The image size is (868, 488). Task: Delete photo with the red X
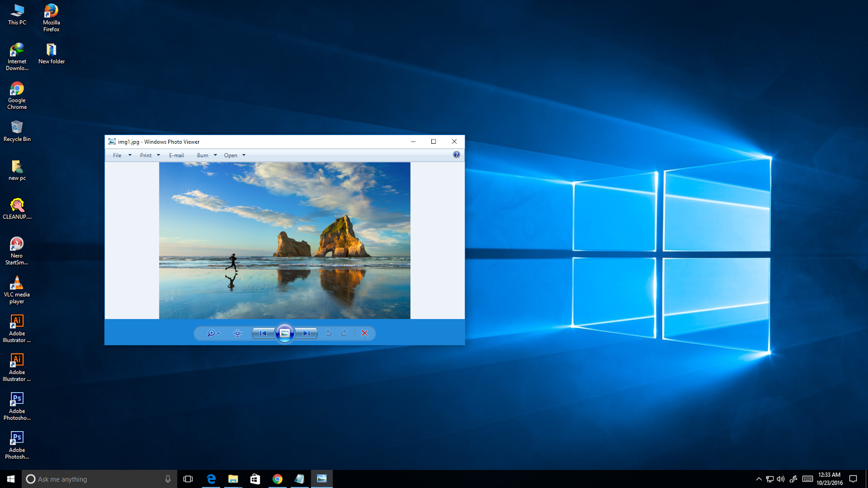tap(365, 333)
